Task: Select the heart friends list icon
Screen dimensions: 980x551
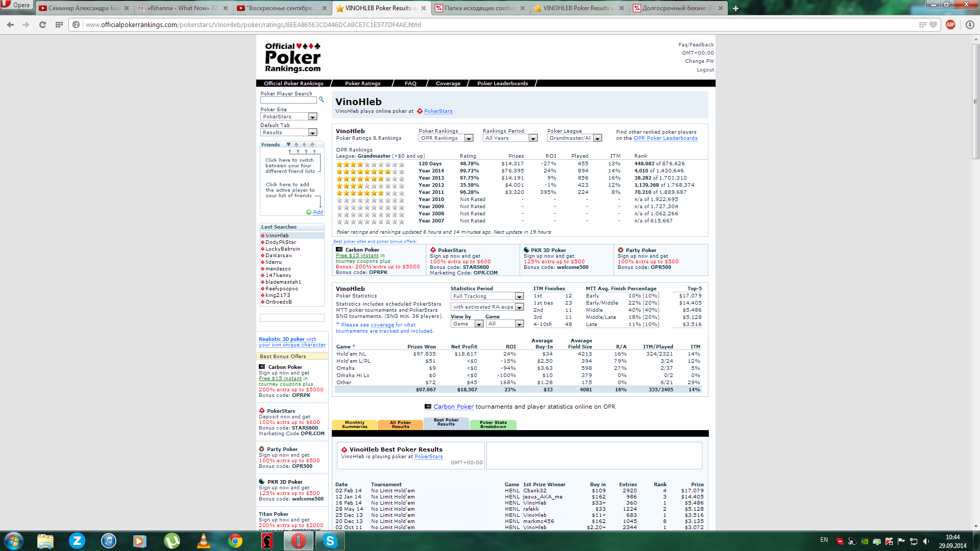Action: (288, 144)
